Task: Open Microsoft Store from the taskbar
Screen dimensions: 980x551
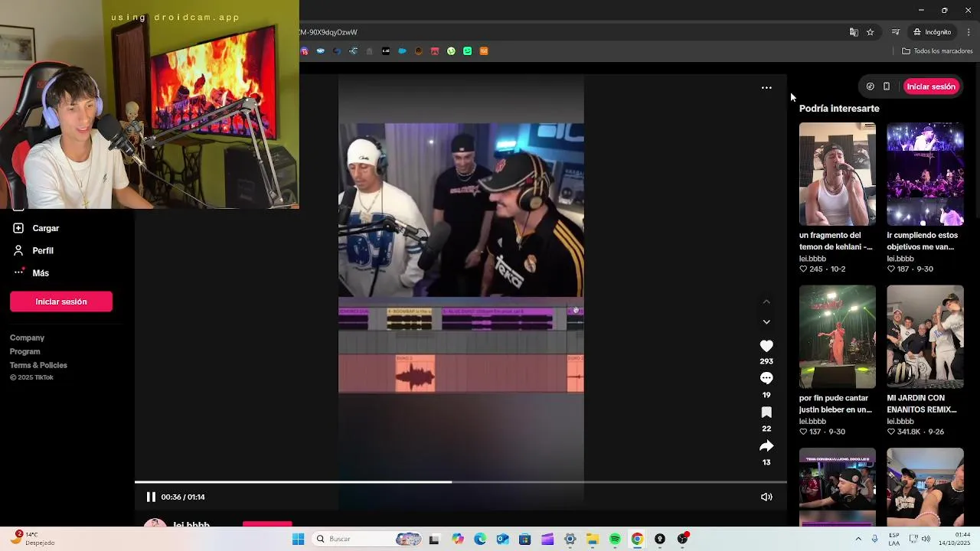Action: click(x=524, y=539)
